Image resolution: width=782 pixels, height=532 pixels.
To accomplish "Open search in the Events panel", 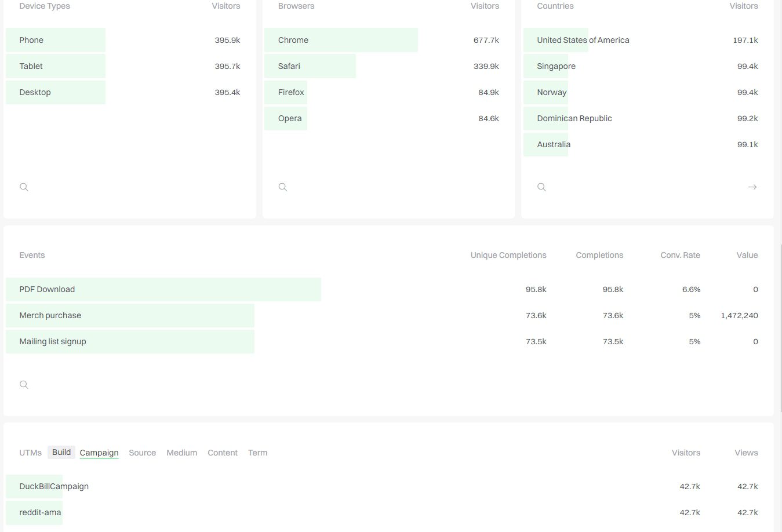I will click(x=24, y=385).
